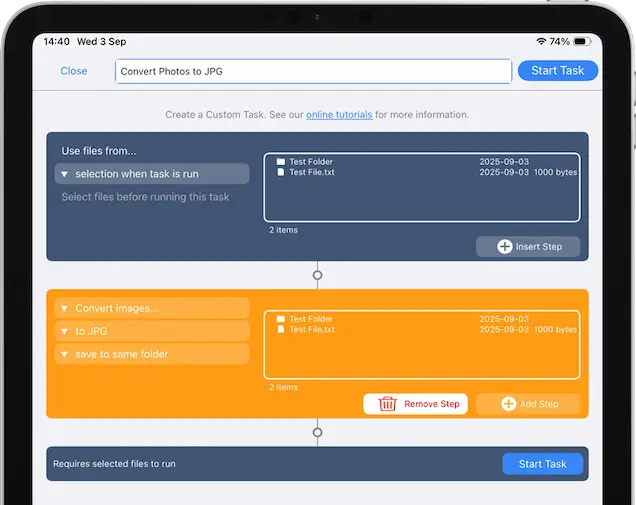Click the Test Folder icon in the top file list
Image resolution: width=636 pixels, height=505 pixels.
[281, 162]
